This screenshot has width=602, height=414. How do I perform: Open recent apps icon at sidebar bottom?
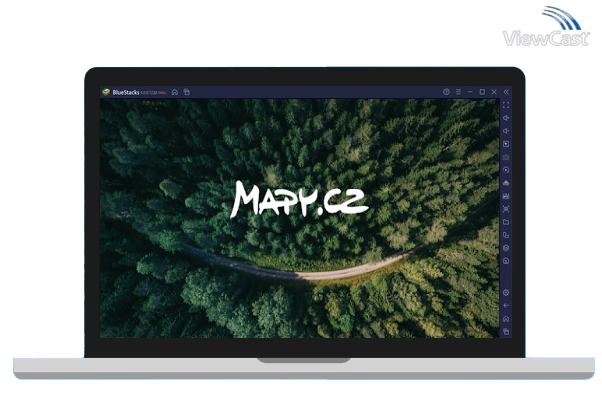click(x=506, y=331)
